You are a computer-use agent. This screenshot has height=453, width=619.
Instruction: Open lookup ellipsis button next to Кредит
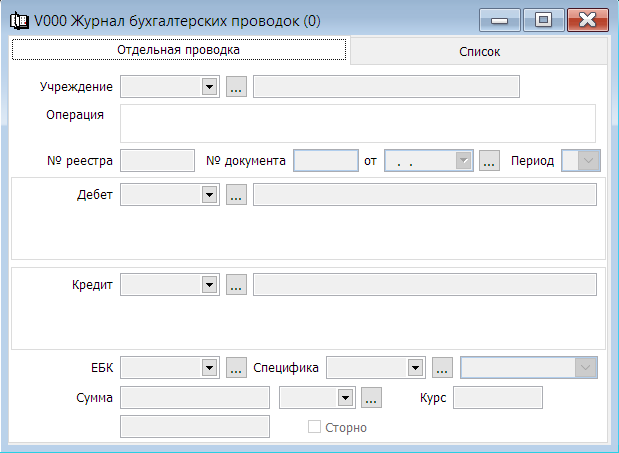point(236,285)
